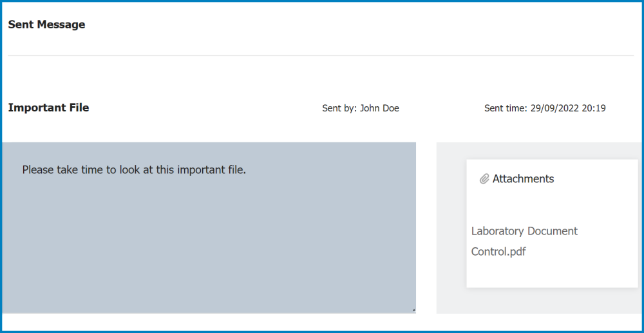
Task: Click the sent time value 20:19
Action: [x=594, y=108]
